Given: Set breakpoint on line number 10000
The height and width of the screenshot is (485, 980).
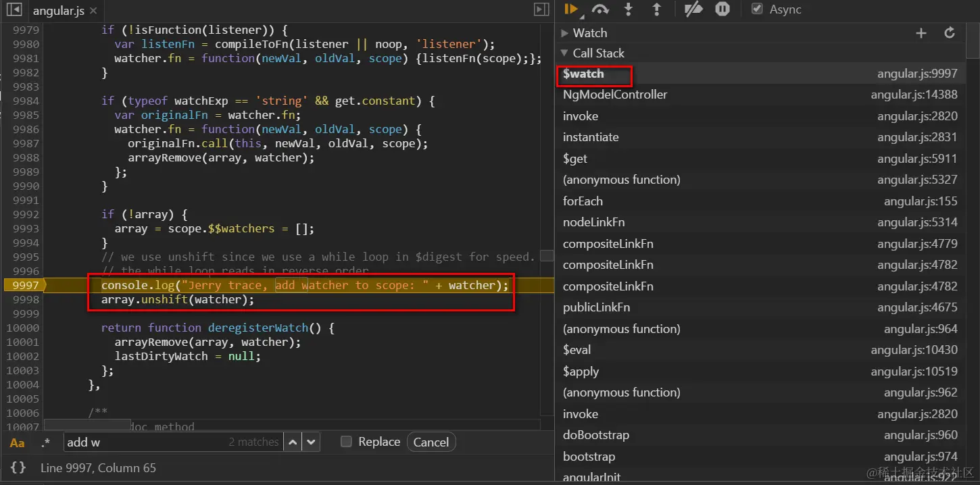Looking at the screenshot, I should point(22,328).
